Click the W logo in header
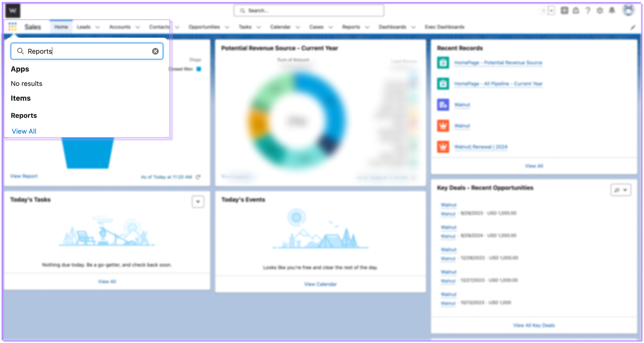 [x=12, y=10]
